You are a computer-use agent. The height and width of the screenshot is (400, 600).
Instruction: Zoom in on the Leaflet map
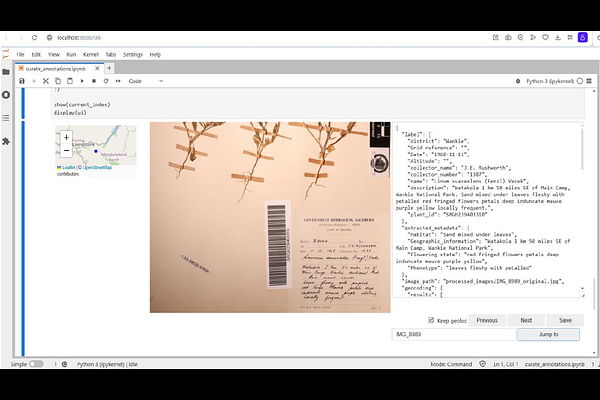pos(67,137)
